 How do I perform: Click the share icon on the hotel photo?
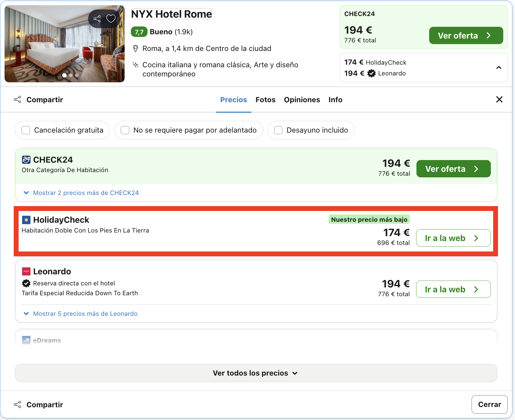[x=97, y=19]
